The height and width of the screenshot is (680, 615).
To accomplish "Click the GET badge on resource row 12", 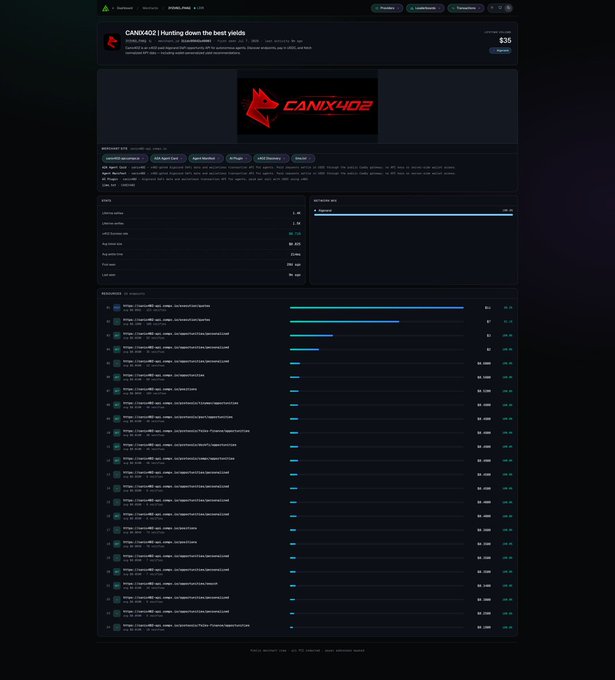I will [117, 461].
